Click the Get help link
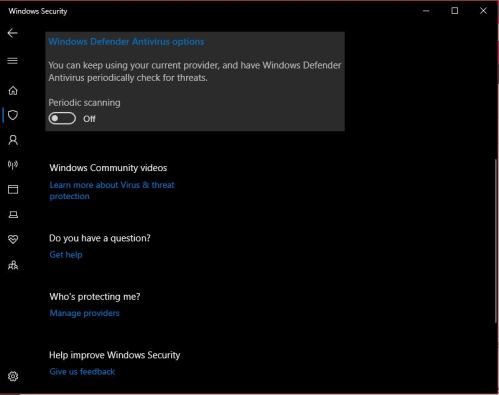Image resolution: width=499 pixels, height=395 pixels. (66, 255)
